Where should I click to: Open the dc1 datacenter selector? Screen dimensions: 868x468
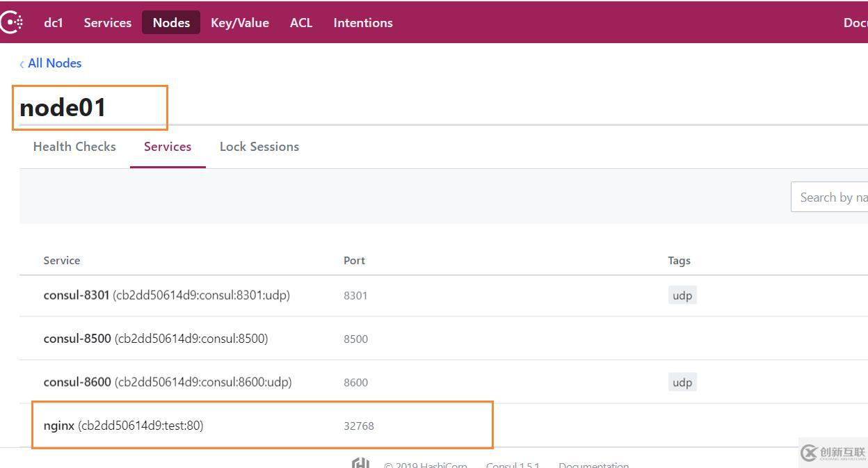pos(54,22)
